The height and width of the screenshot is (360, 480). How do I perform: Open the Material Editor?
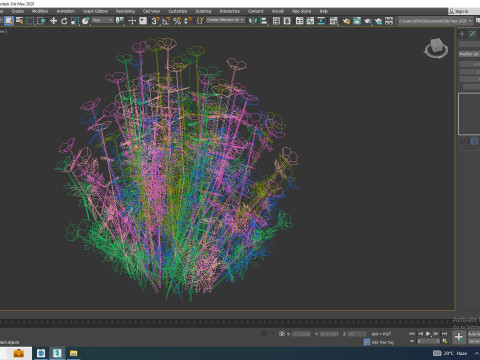(334, 21)
